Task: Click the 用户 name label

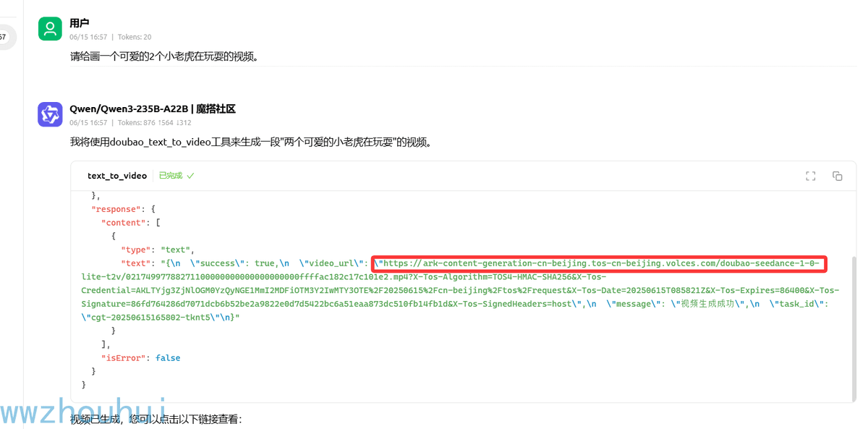Action: click(80, 23)
